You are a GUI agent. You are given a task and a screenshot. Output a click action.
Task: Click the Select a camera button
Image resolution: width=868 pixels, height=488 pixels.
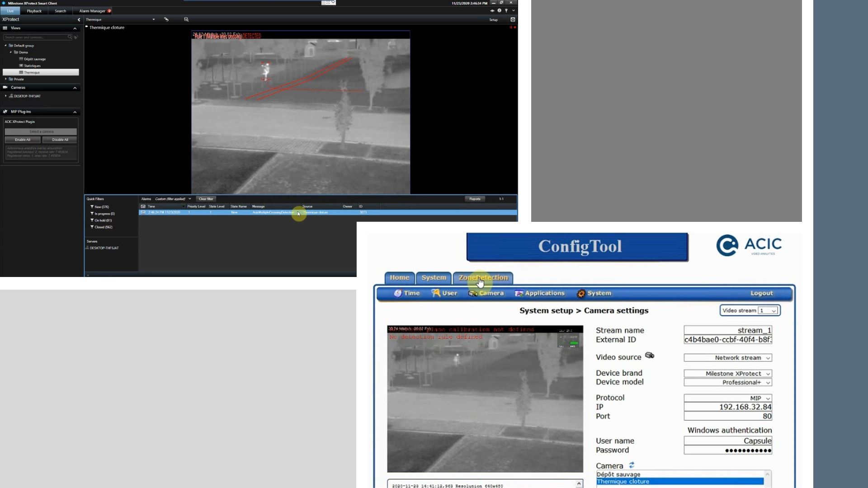tap(41, 131)
